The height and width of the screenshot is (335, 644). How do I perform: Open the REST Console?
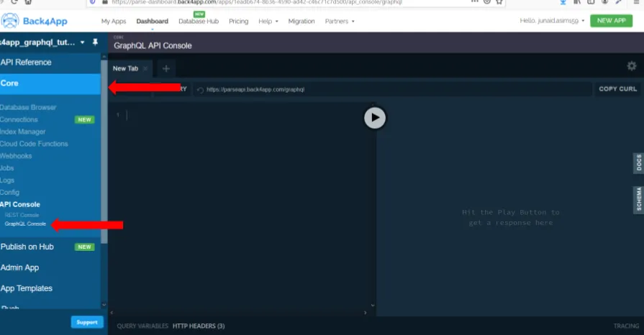[x=22, y=215]
